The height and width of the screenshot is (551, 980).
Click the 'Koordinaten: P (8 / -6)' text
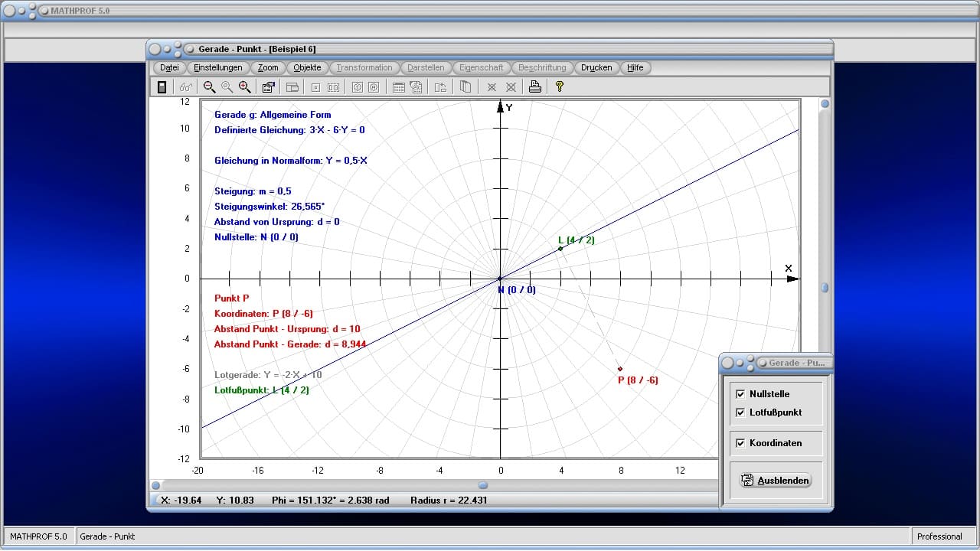click(263, 314)
